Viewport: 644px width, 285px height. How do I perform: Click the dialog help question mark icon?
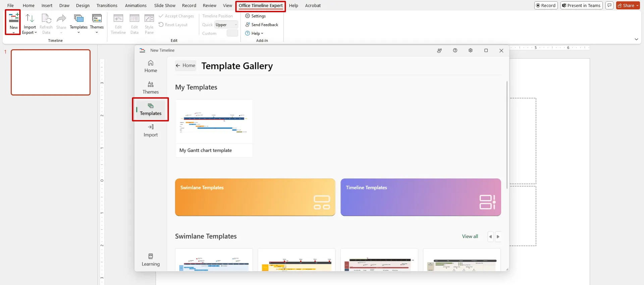coord(455,51)
